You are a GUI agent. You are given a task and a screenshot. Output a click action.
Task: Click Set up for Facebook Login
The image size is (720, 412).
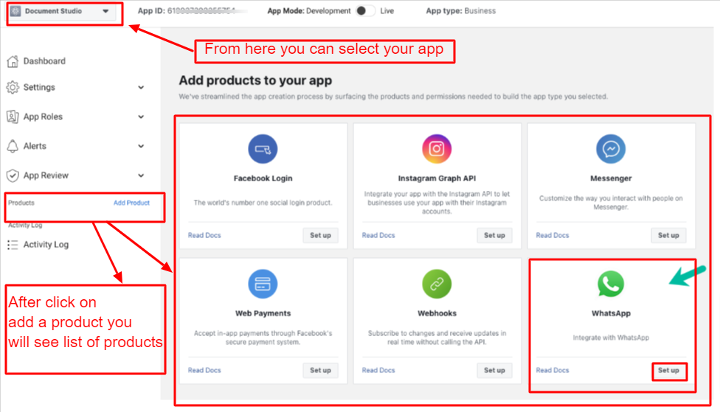[x=321, y=235]
